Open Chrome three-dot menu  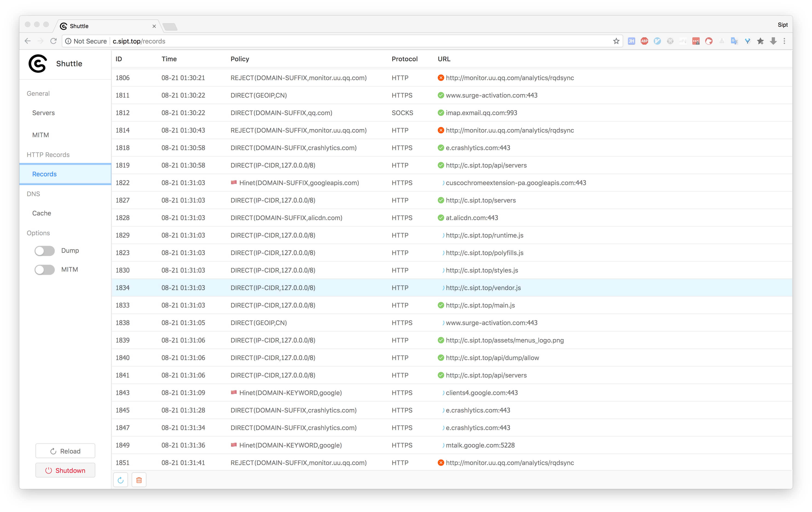pos(784,41)
